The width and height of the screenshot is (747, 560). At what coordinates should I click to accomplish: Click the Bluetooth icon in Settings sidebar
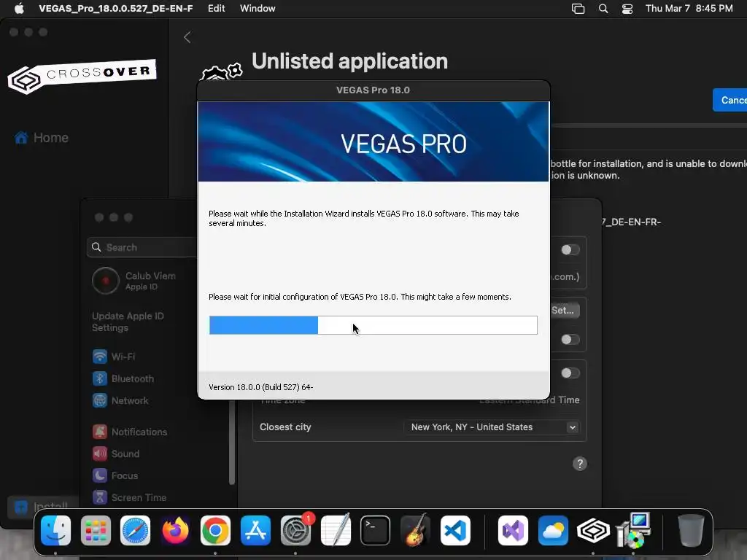(x=99, y=378)
